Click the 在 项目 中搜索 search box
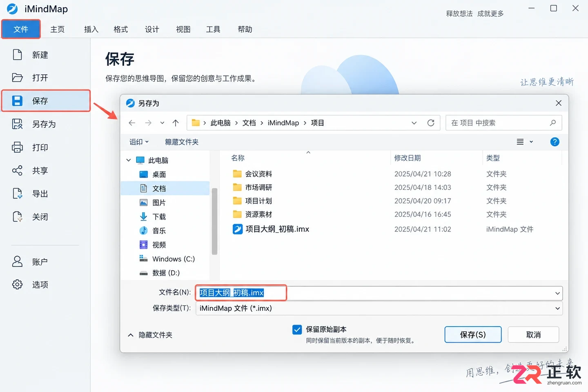This screenshot has height=392, width=588. click(503, 122)
